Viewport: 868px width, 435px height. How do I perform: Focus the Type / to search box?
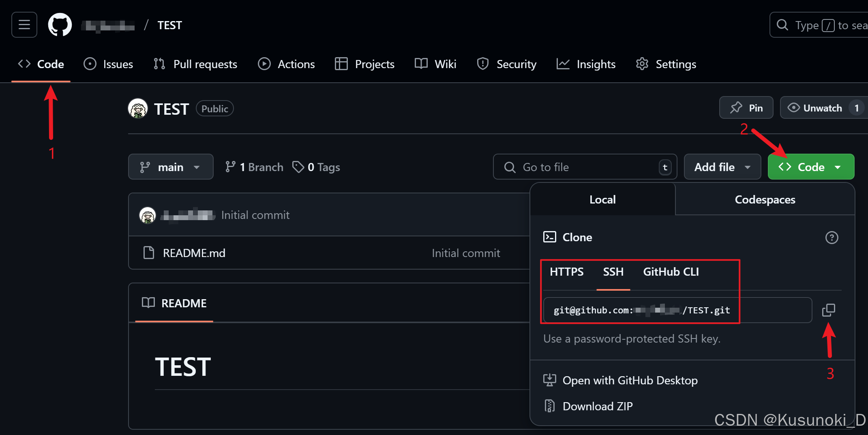pos(819,25)
